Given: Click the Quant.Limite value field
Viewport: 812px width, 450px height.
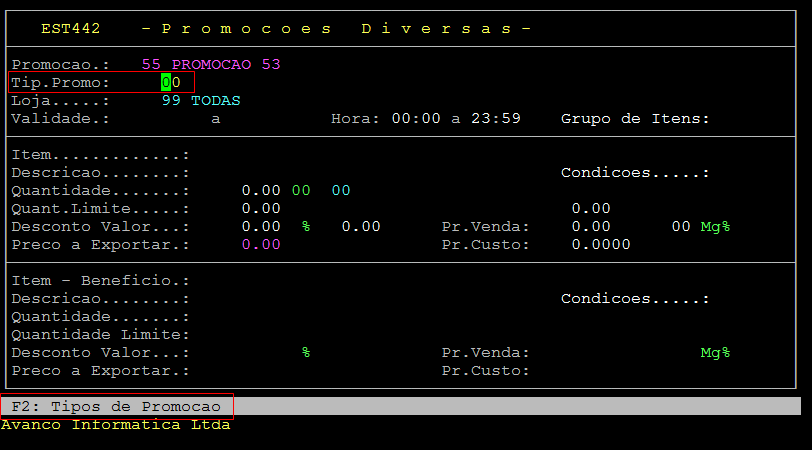Looking at the screenshot, I should click(x=260, y=208).
